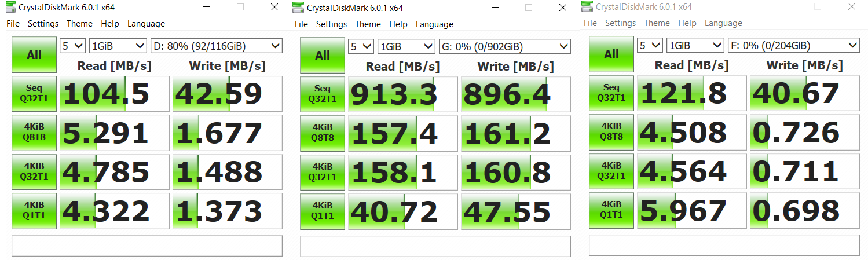Start 4KiB Q32T1 test in the F: window
This screenshot has height=260, width=868.
coord(611,171)
